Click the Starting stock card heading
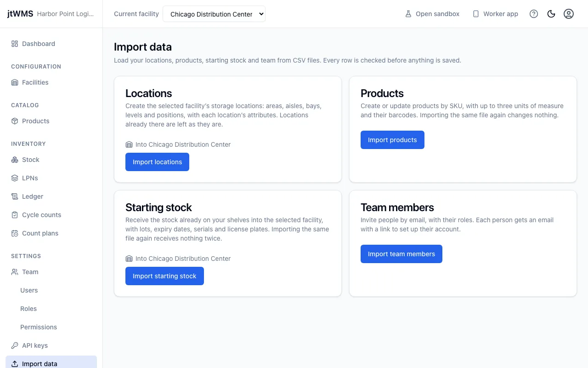The height and width of the screenshot is (368, 588). [x=158, y=207]
